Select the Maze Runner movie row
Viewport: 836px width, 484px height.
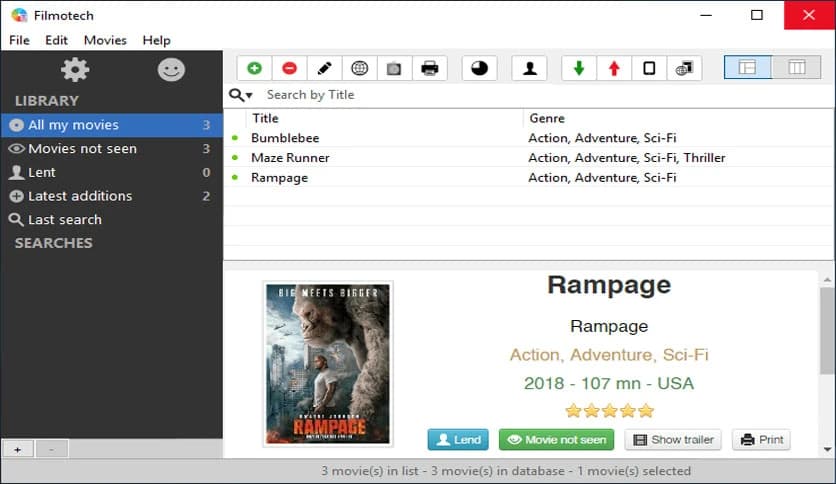click(x=528, y=158)
